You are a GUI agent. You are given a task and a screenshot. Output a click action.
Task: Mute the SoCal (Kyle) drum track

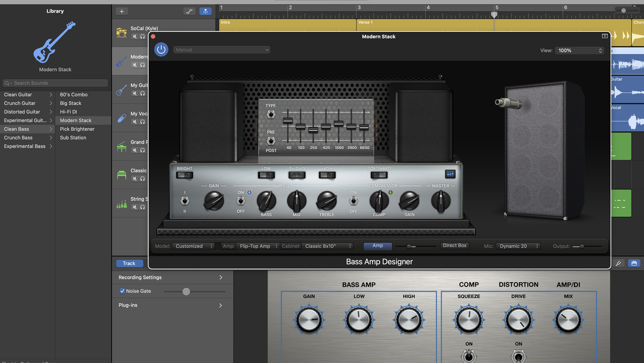point(135,36)
